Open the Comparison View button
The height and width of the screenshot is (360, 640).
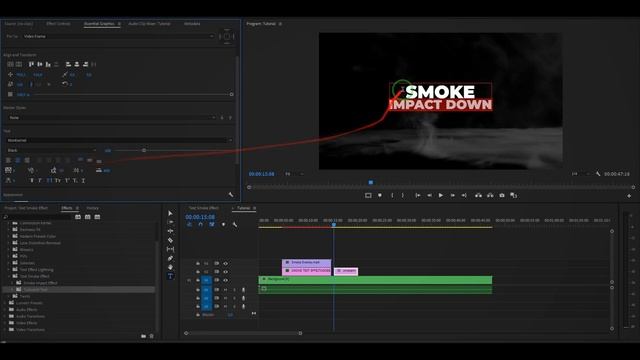[x=513, y=196]
